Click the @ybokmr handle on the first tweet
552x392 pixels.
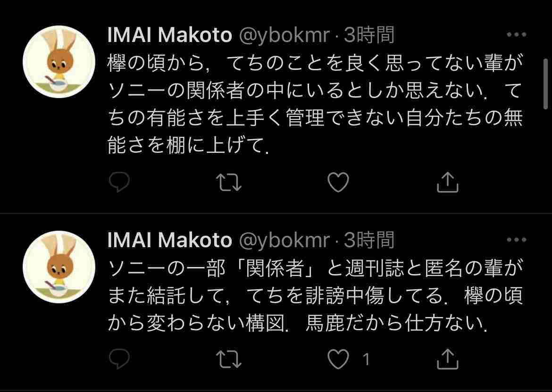284,35
